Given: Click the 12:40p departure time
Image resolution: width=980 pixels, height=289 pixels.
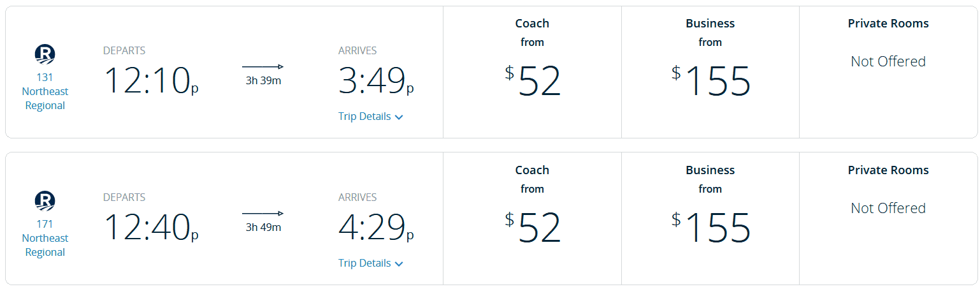Looking at the screenshot, I should click(x=150, y=228).
